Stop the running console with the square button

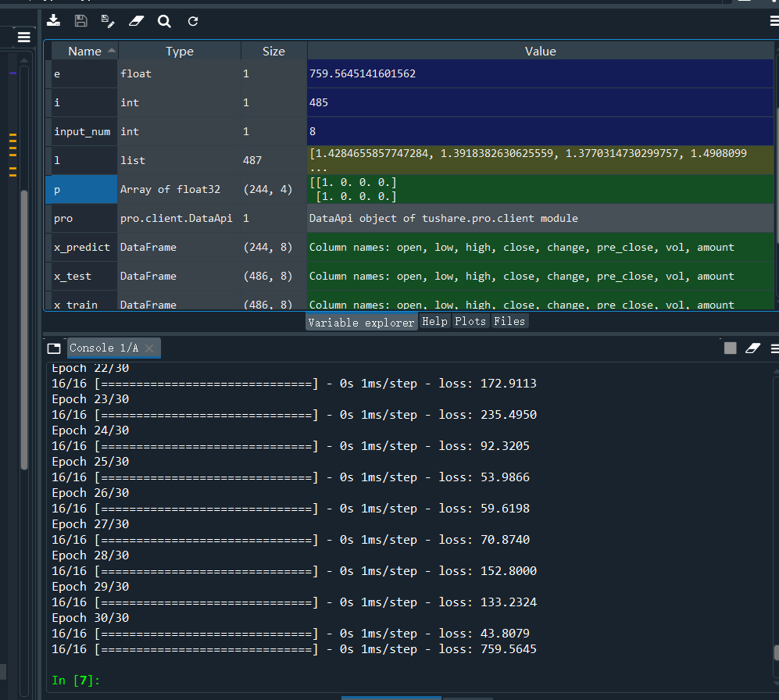730,348
